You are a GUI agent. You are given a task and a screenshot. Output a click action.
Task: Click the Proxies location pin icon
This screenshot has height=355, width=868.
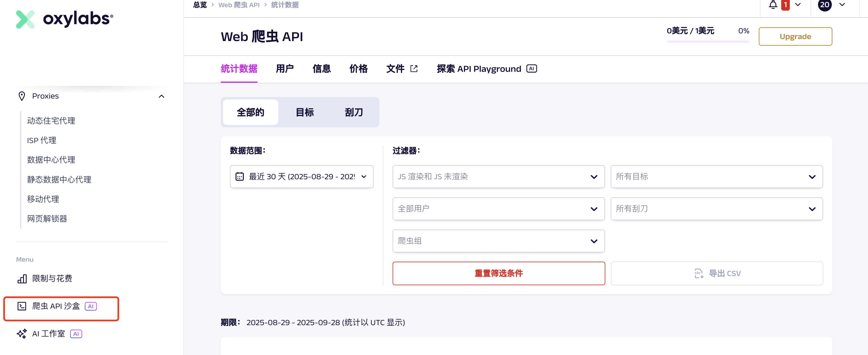coord(22,96)
